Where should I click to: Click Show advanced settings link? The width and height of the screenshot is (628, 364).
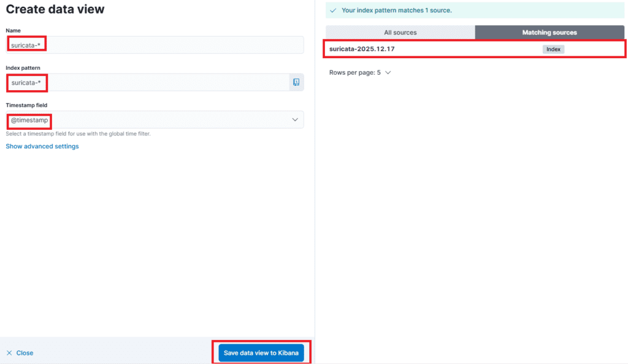42,146
